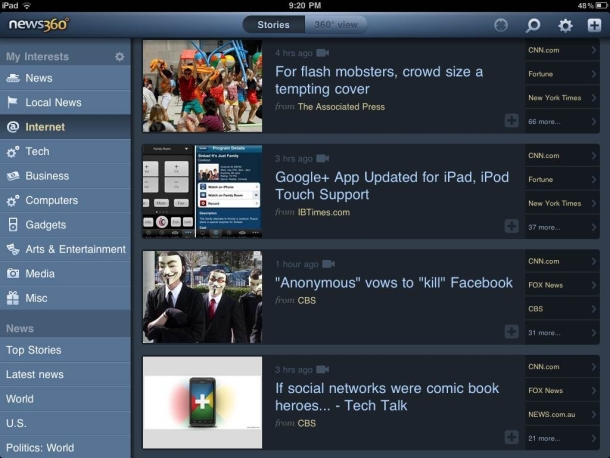Click video camera icon on Anonymous story

click(328, 264)
